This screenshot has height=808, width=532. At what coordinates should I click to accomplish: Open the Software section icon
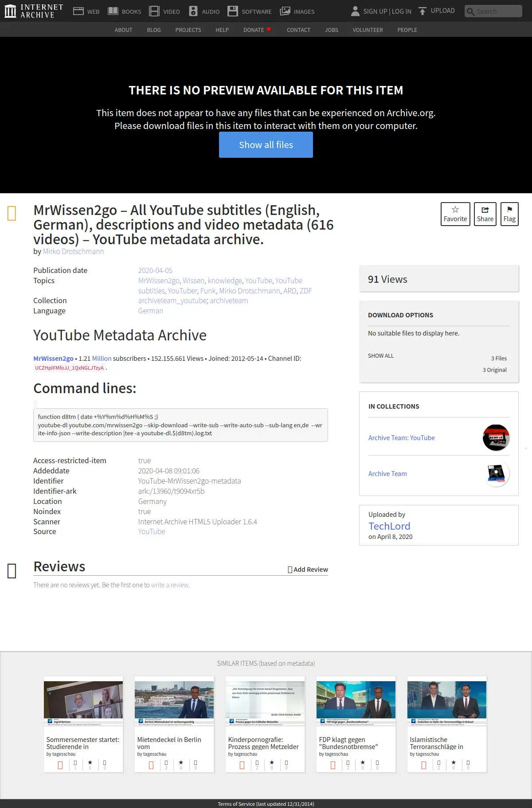click(x=233, y=11)
